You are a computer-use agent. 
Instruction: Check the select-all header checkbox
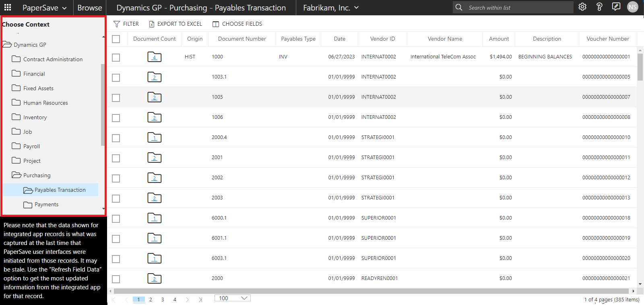116,39
